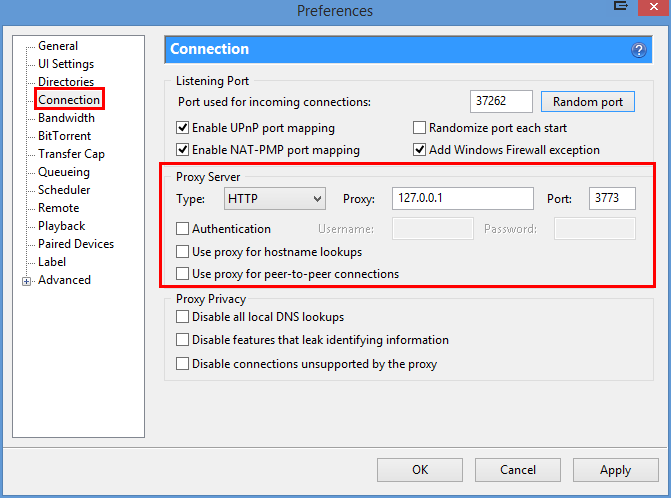This screenshot has height=498, width=671.
Task: Click the incoming port field 37262
Action: coord(501,101)
